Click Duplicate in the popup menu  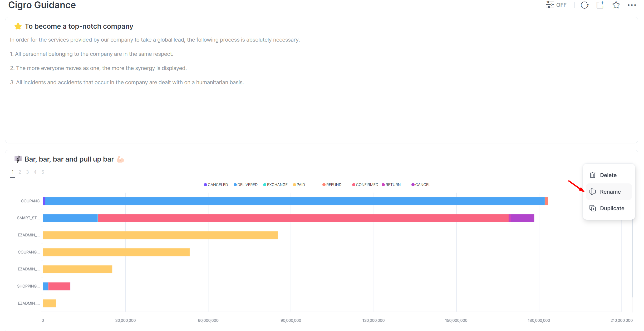(612, 208)
